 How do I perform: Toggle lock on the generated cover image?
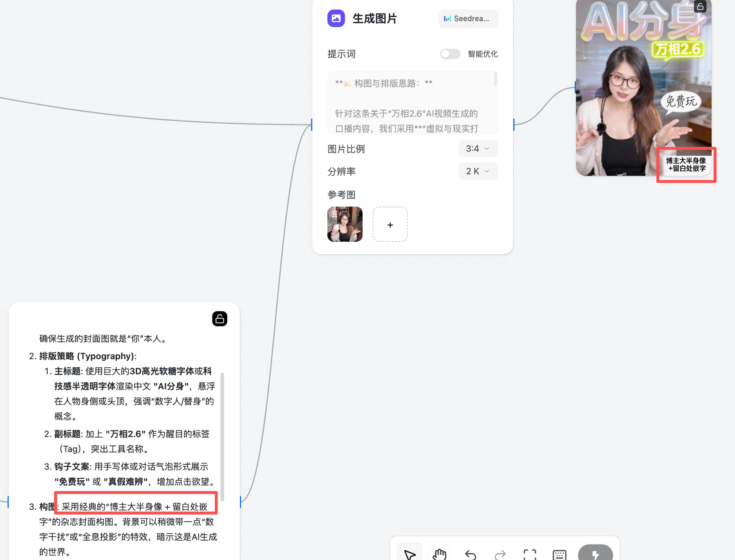click(x=700, y=6)
